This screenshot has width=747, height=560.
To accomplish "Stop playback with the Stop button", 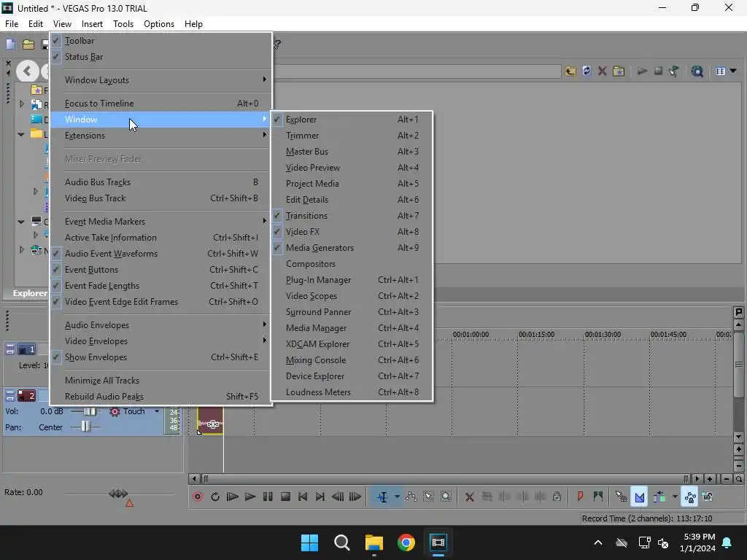I will click(285, 497).
